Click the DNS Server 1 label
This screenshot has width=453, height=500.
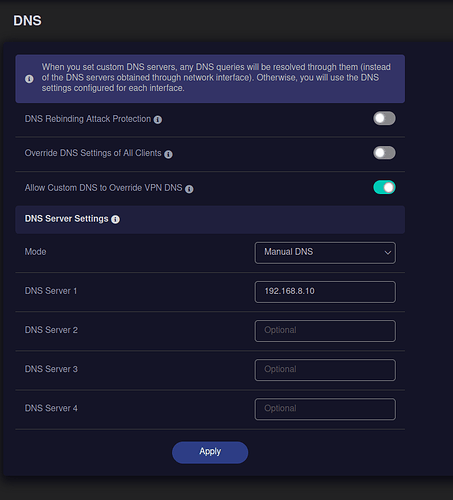(51, 291)
